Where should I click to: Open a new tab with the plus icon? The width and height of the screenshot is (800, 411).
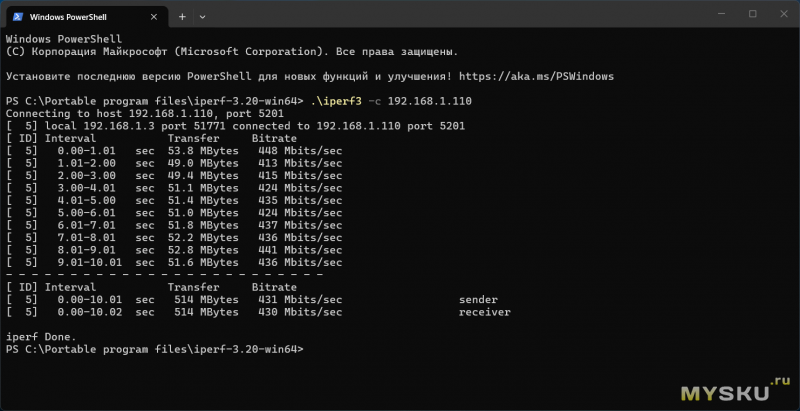[182, 17]
